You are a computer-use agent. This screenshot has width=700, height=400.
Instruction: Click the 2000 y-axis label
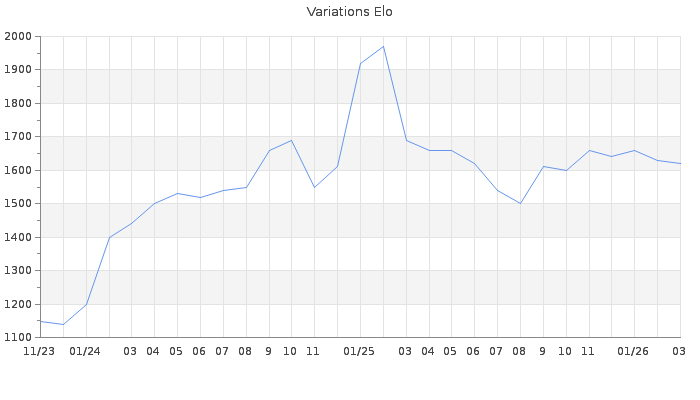(19, 37)
